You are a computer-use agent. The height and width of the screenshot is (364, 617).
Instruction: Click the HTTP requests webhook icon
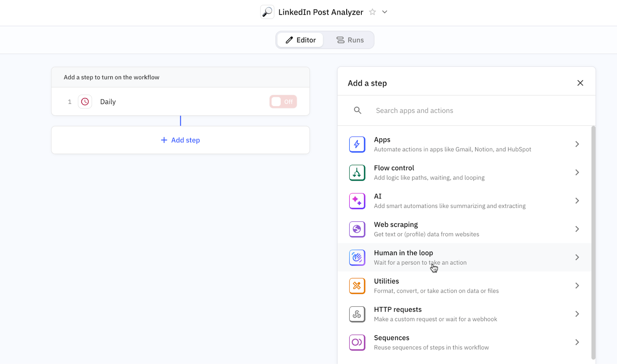tap(357, 314)
